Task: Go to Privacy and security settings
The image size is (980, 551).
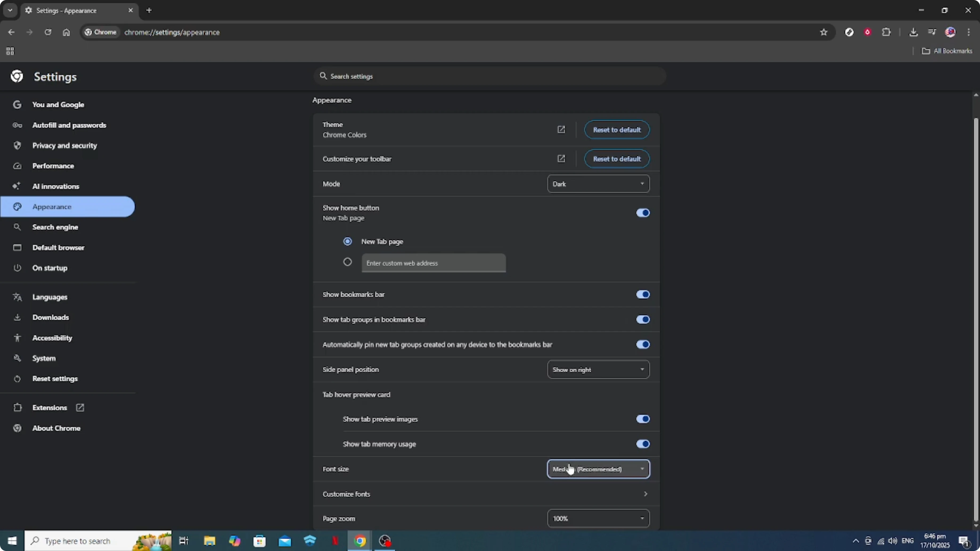Action: pyautogui.click(x=64, y=146)
